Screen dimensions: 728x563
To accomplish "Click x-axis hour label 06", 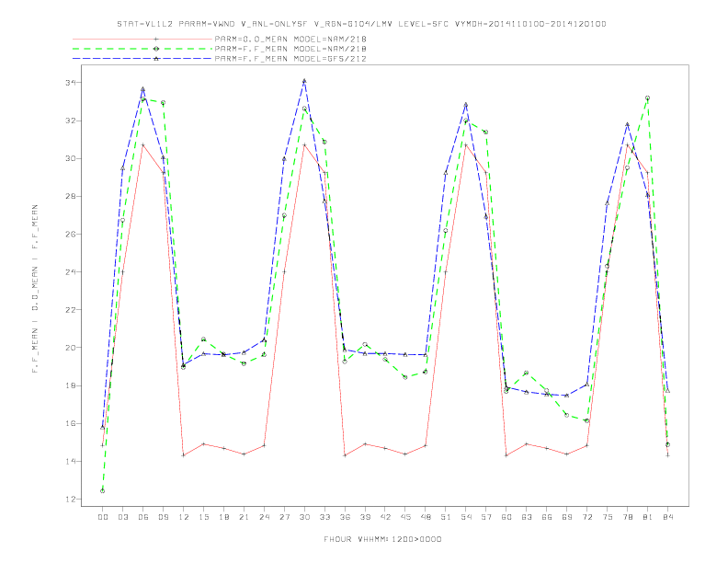I will [143, 517].
